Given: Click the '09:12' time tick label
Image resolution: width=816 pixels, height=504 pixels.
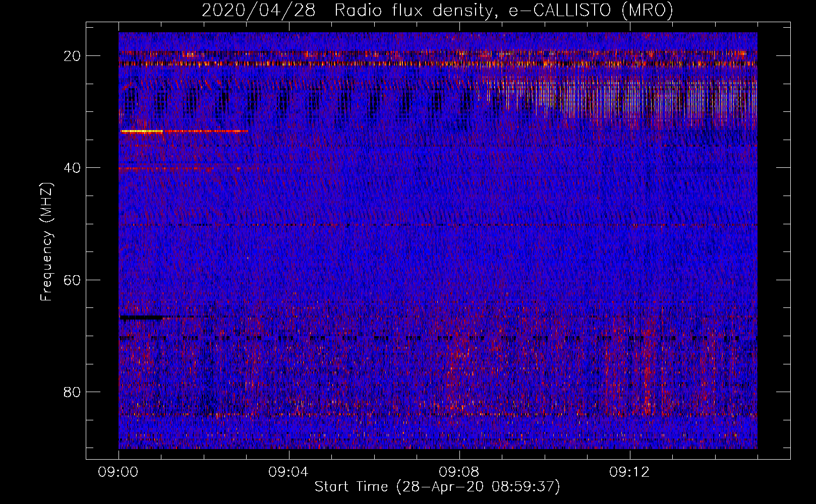Looking at the screenshot, I should [x=630, y=472].
